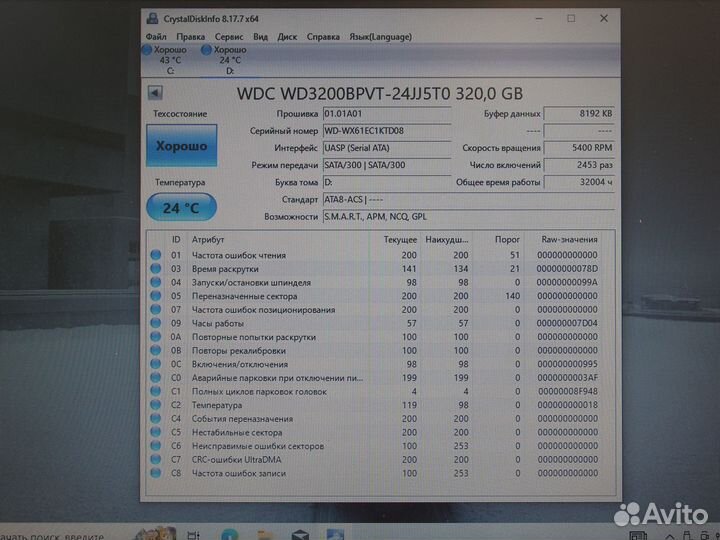This screenshot has width=720, height=540.
Task: Open the Сервис menu
Action: pos(229,37)
